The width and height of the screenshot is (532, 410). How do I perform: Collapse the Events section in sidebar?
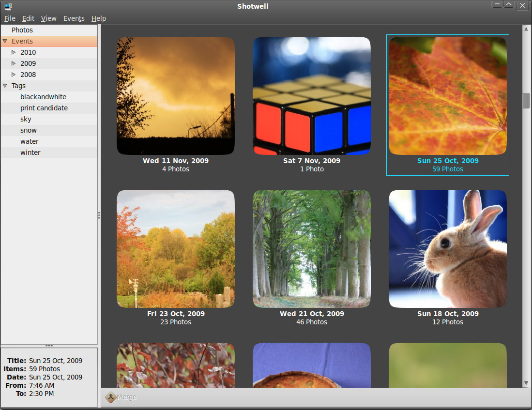tap(5, 41)
